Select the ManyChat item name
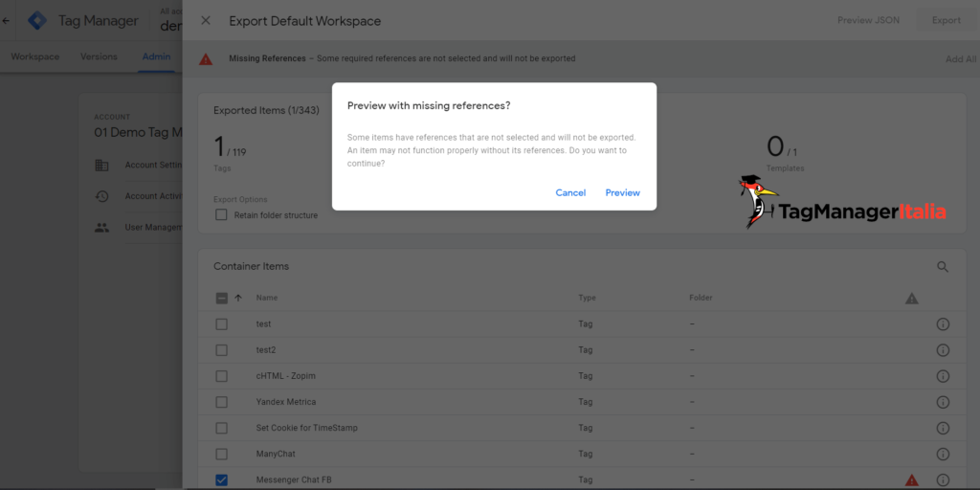The image size is (980, 490). [276, 454]
